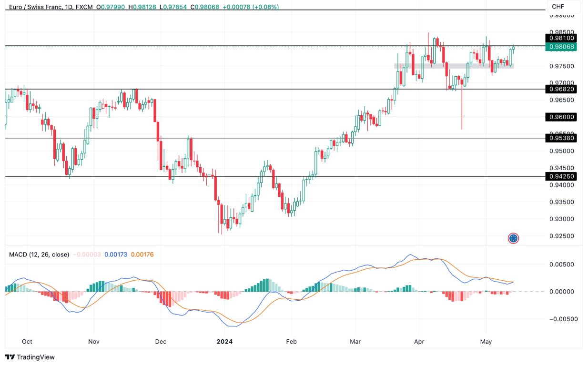Click the EU flag economic event marker
The width and height of the screenshot is (588, 366).
click(x=513, y=237)
